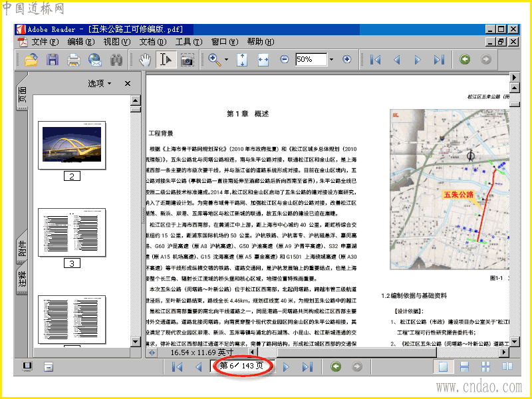Enable Continuous-Facing page layout
This screenshot has height=399, width=532.
(x=486, y=366)
